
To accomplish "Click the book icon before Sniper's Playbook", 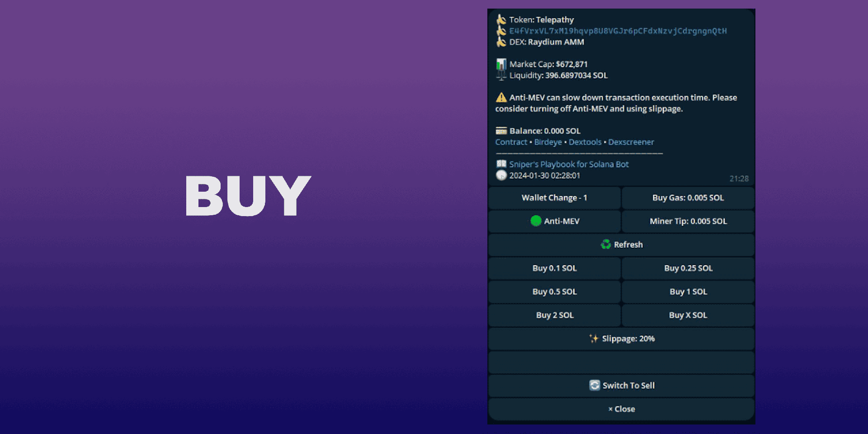I will click(501, 164).
